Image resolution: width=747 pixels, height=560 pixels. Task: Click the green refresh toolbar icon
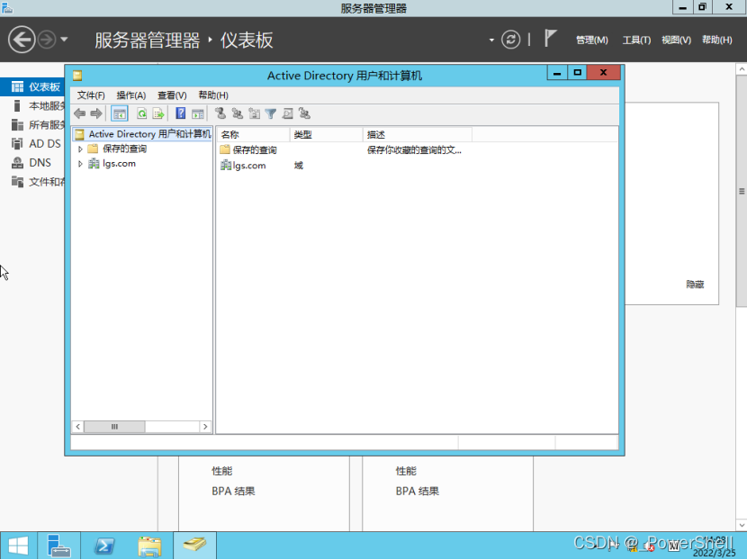[x=141, y=113]
